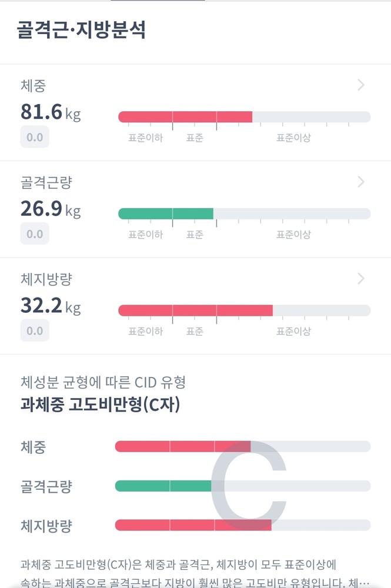391x588 pixels.
Task: Select the 골격근량 row label
Action: [x=46, y=182]
